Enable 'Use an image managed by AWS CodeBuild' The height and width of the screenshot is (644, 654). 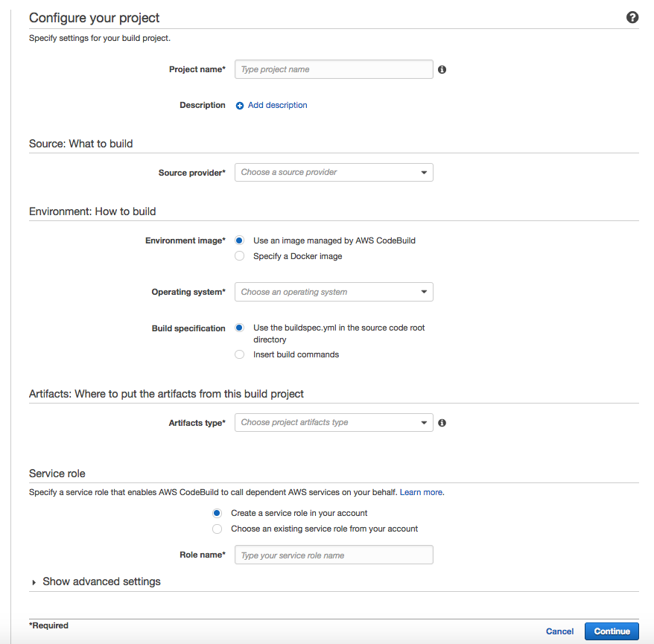click(239, 240)
